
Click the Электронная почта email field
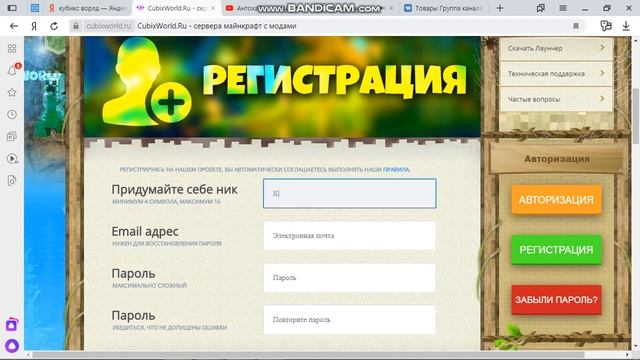[350, 236]
